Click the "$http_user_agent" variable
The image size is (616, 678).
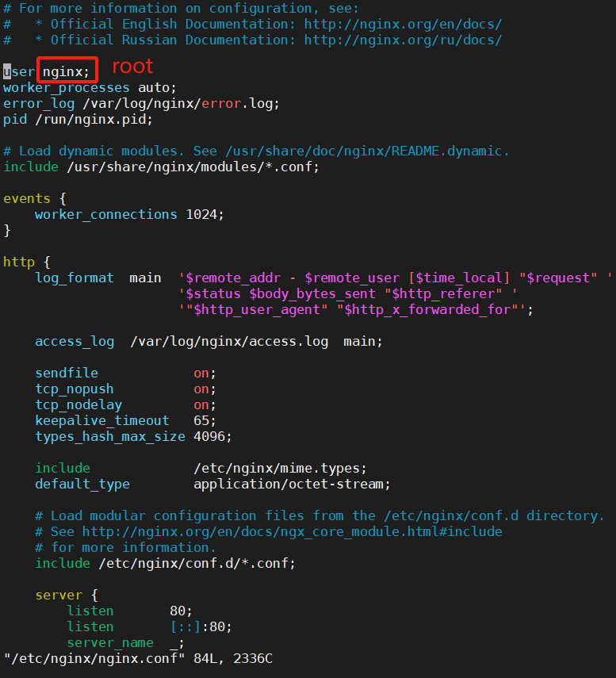257,309
